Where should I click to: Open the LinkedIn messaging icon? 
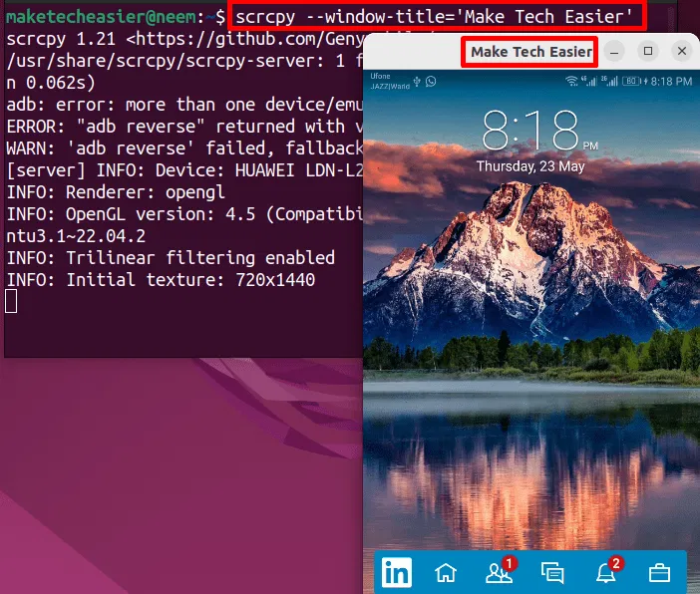[x=552, y=573]
